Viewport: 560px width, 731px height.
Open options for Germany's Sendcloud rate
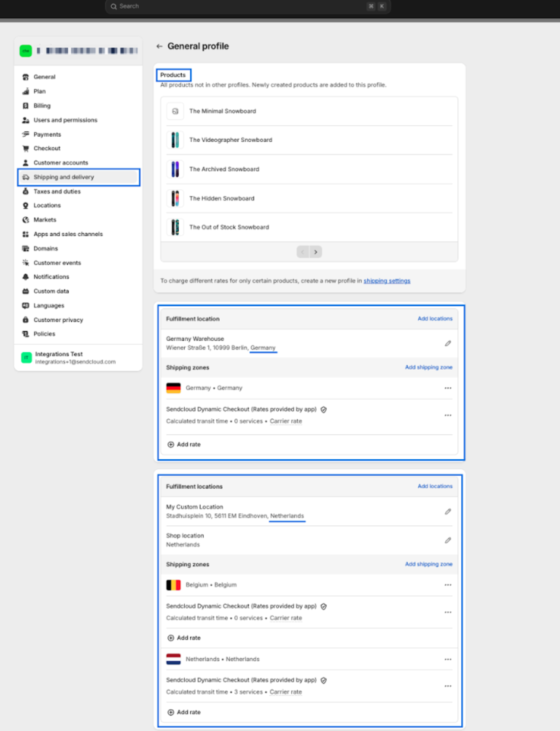click(x=448, y=415)
